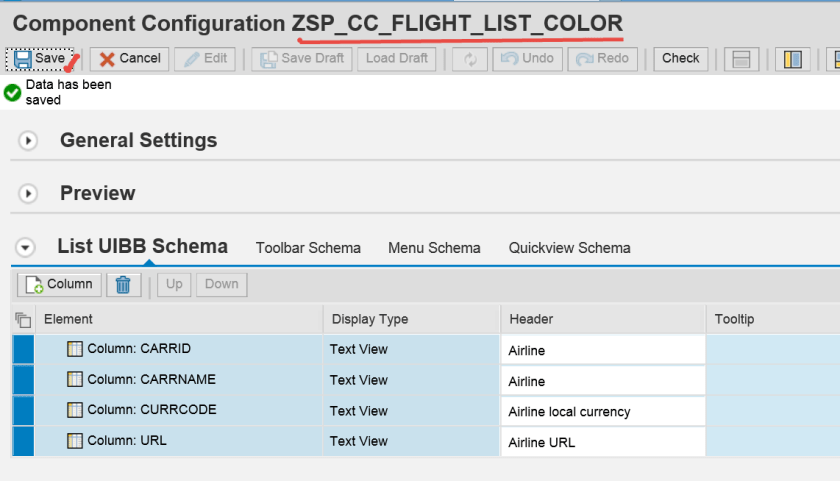Click the layout panel icon after Check
The height and width of the screenshot is (481, 840).
(x=742, y=59)
